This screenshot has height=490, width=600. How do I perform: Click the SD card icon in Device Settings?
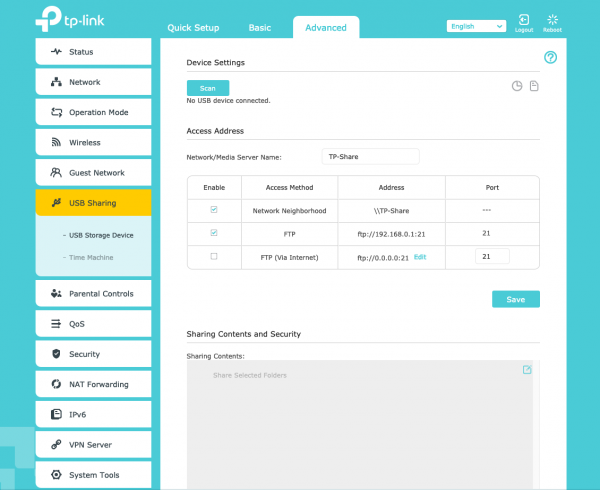(x=534, y=86)
